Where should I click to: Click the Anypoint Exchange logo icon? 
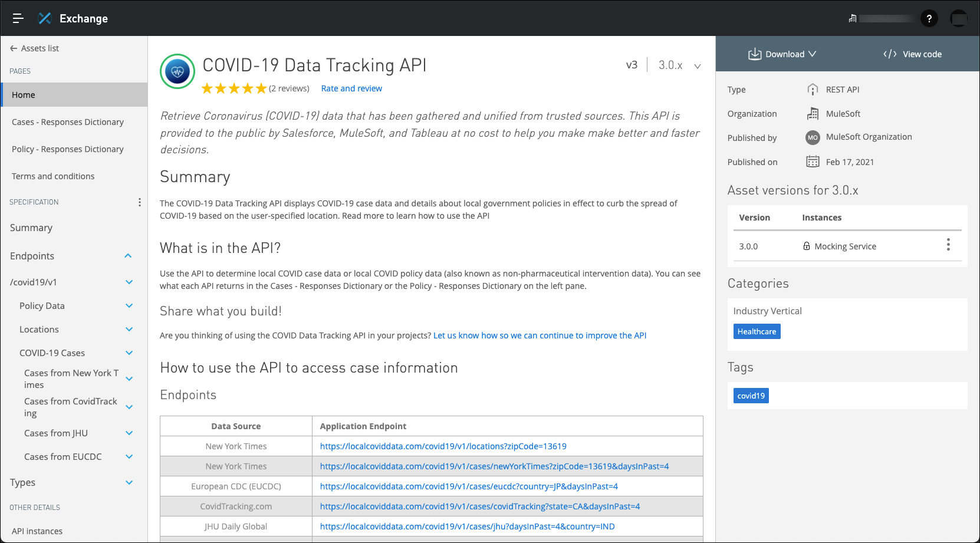coord(45,18)
